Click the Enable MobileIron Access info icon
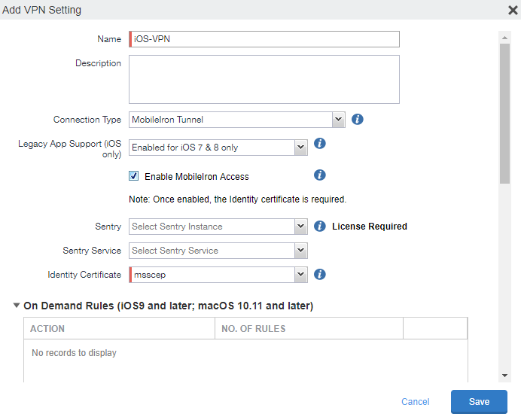521x420 pixels. coord(320,175)
